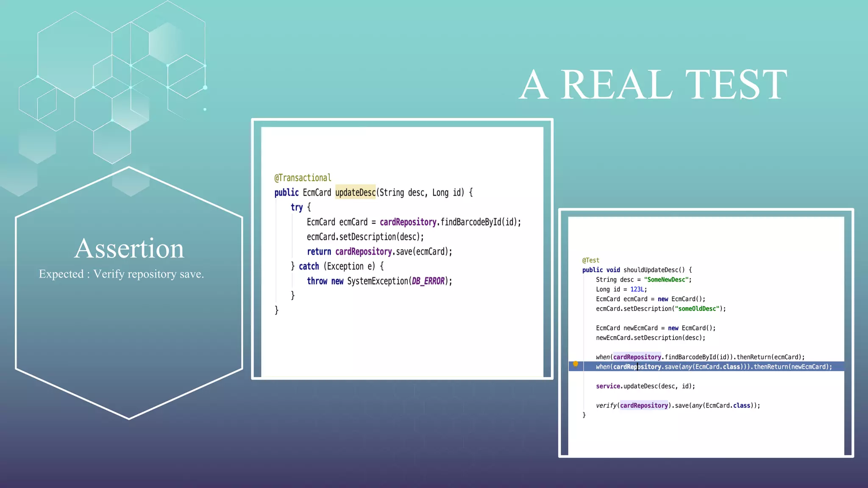Click 'EcmCard newEcmCard = new EcmCard();' line
This screenshot has width=868, height=488.
pos(656,328)
